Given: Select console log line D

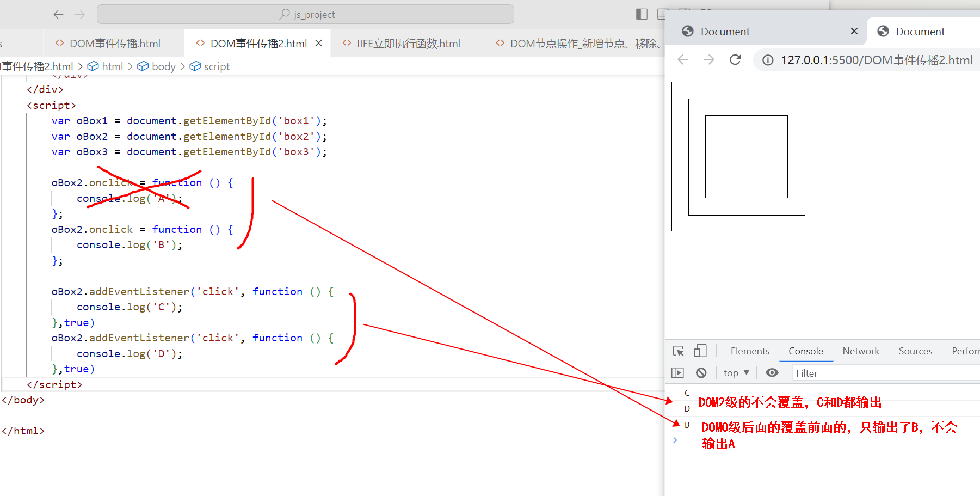Looking at the screenshot, I should pos(687,408).
